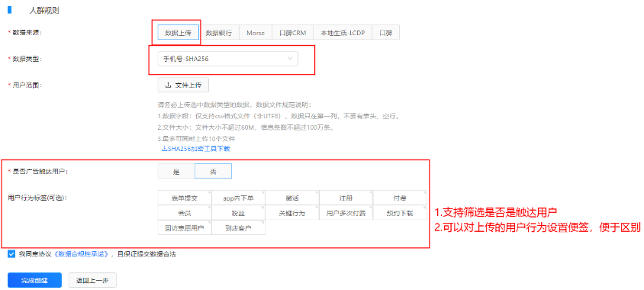Toggle the 回访意愿用户 behavior tag

[x=185, y=227]
